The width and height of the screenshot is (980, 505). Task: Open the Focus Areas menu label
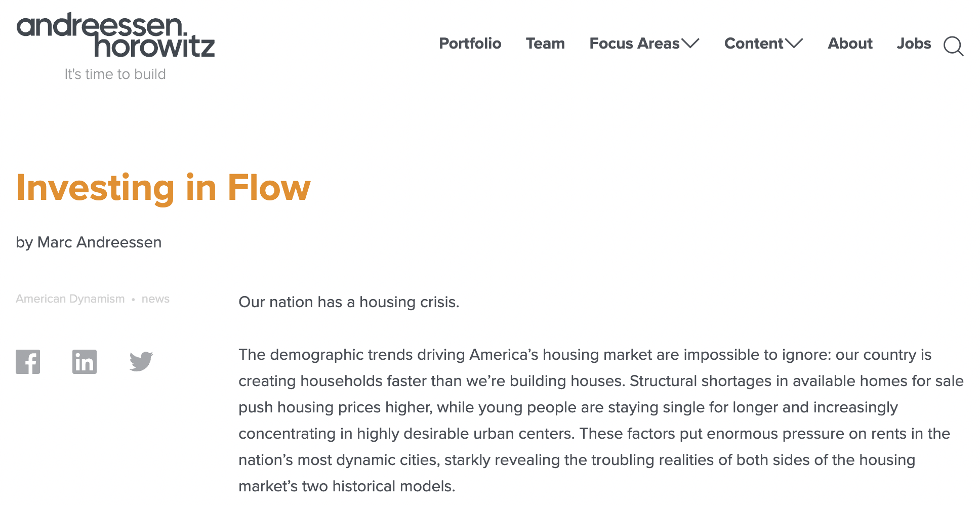tap(634, 44)
